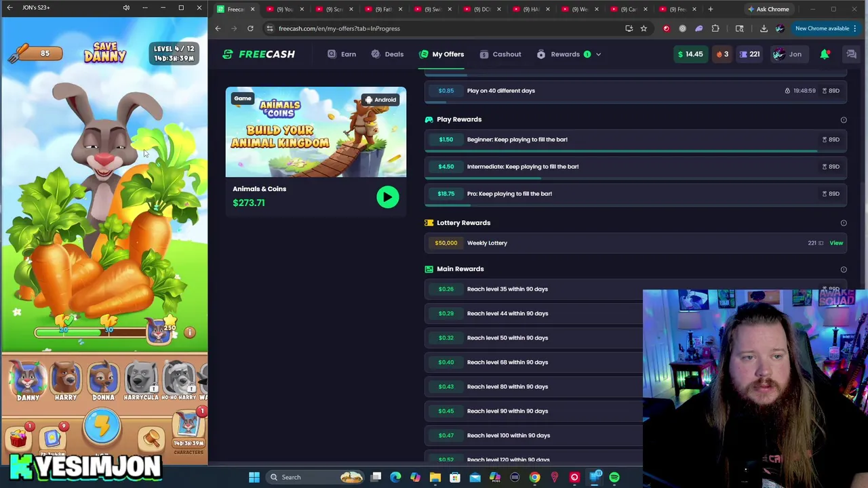Viewport: 868px width, 488px height.
Task: Mute audio in the phone mirror window
Action: (126, 7)
